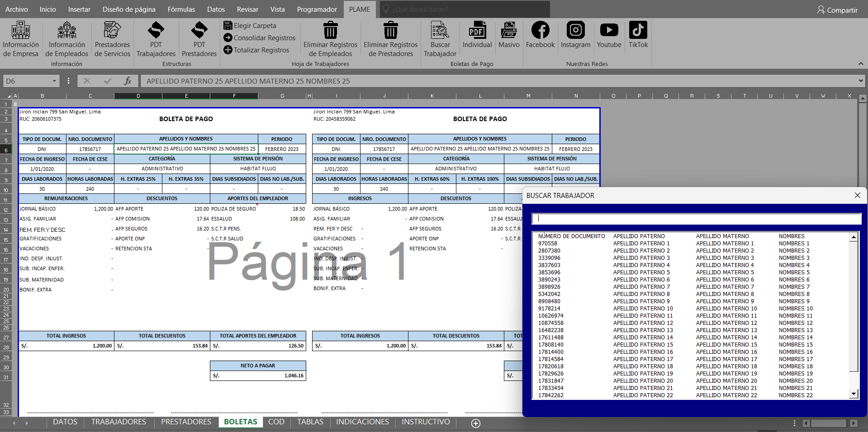Run Totalizar Registros
The width and height of the screenshot is (868, 432).
pos(256,50)
